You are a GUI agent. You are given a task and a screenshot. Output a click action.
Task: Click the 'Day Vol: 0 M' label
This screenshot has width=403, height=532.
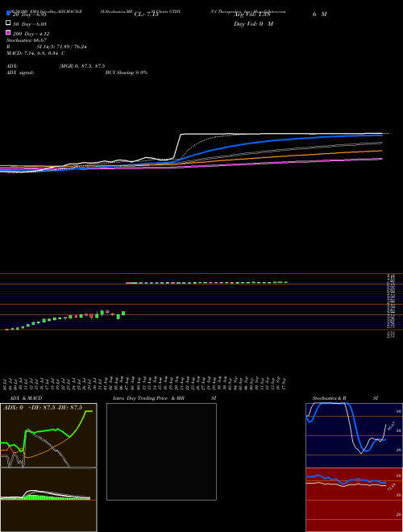pos(253,24)
